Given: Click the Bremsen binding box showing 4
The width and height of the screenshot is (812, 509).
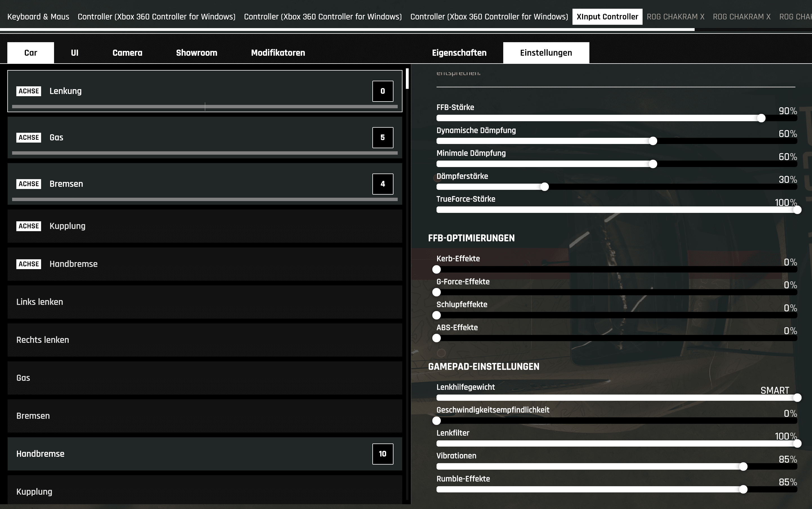Looking at the screenshot, I should (x=382, y=184).
